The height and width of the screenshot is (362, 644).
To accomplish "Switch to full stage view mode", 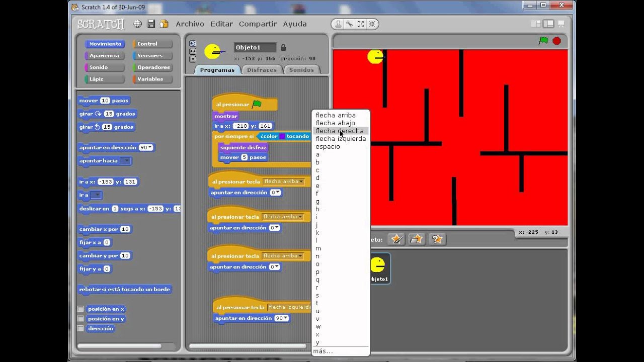I will point(548,24).
